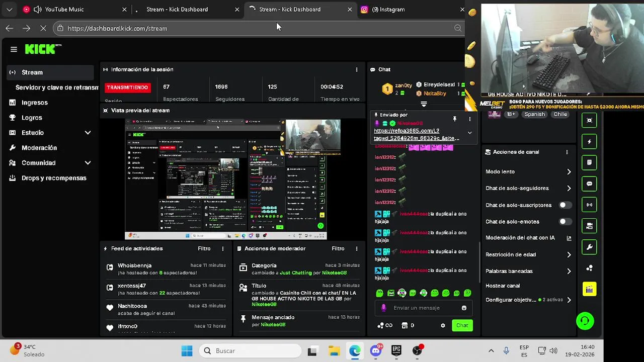
Task: Open AI chat moderation external link
Action: click(569, 238)
